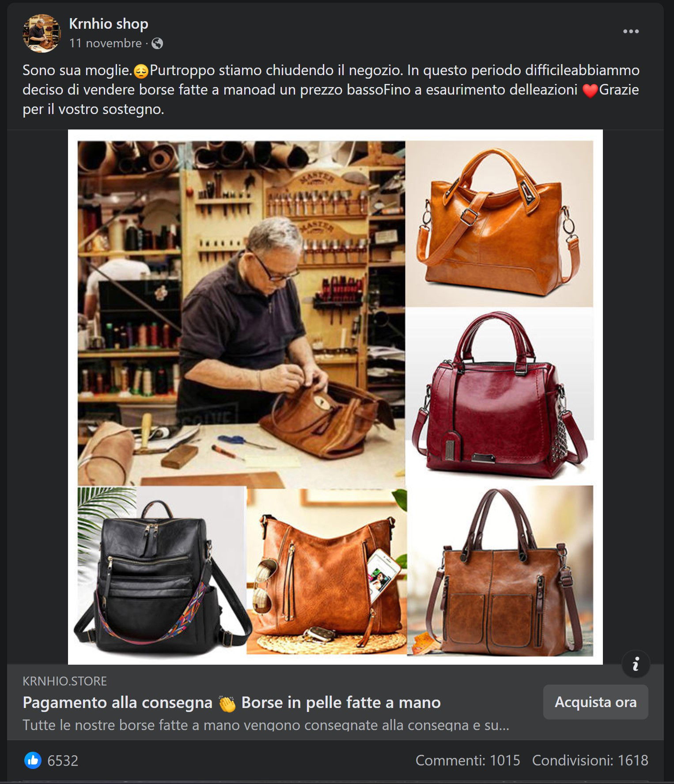Open the Commenti: 1015 comments count
Screen dimensions: 674x784
[x=468, y=760]
